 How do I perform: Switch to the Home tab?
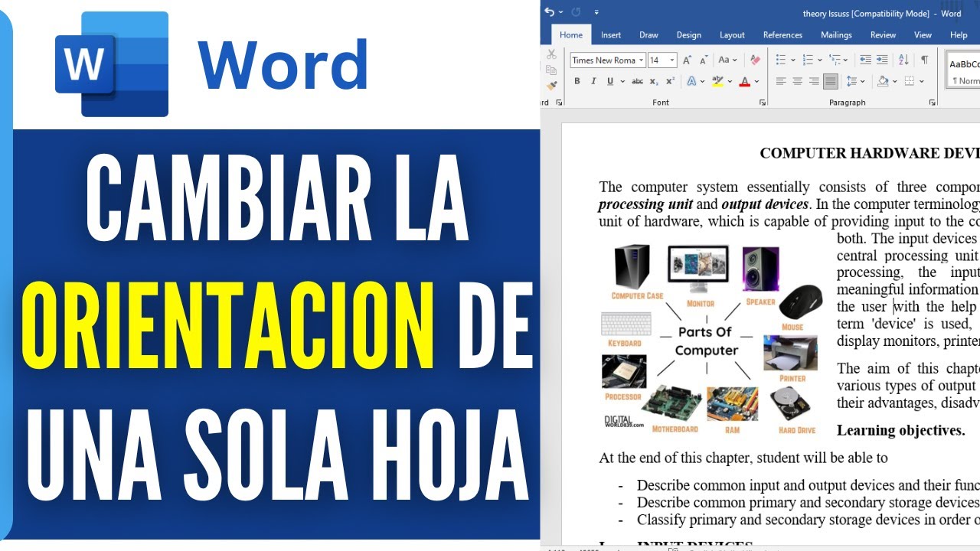pyautogui.click(x=571, y=34)
